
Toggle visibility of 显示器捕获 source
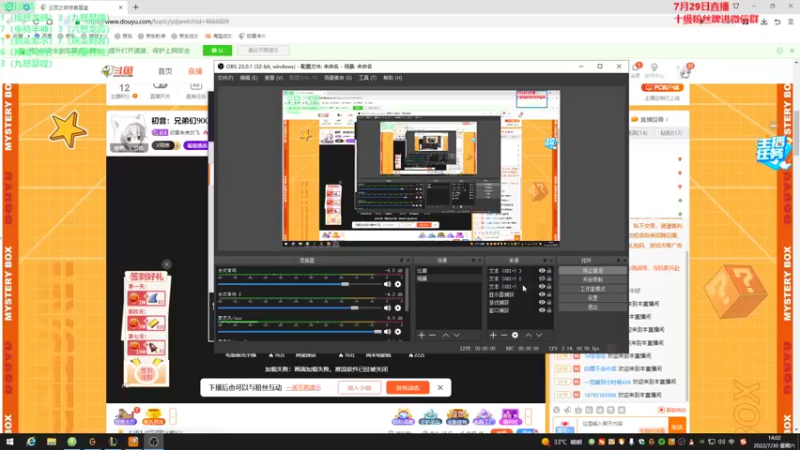[x=542, y=294]
